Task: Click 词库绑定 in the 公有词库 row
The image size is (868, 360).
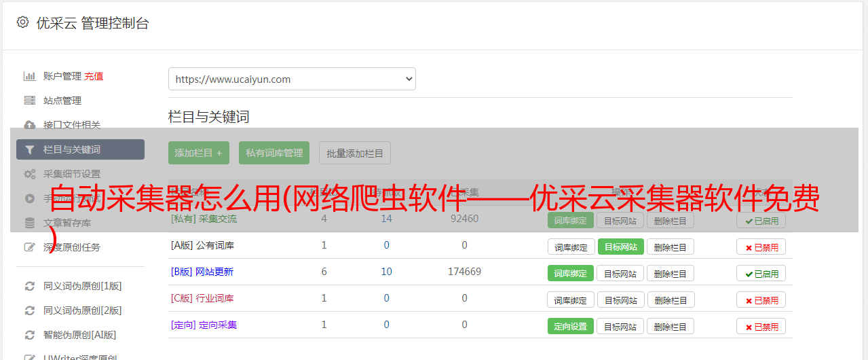Action: 571,247
